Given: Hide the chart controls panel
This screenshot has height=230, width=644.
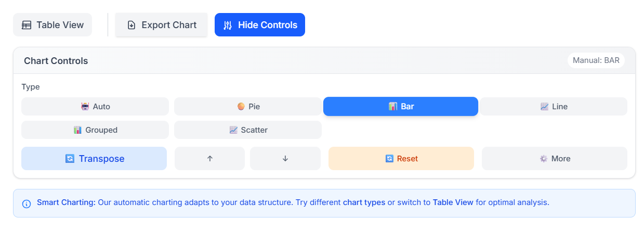Looking at the screenshot, I should (x=260, y=25).
